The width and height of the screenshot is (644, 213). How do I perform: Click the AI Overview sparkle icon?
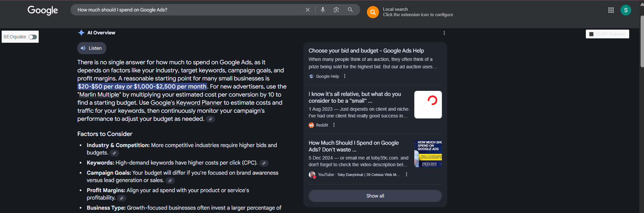pyautogui.click(x=81, y=33)
